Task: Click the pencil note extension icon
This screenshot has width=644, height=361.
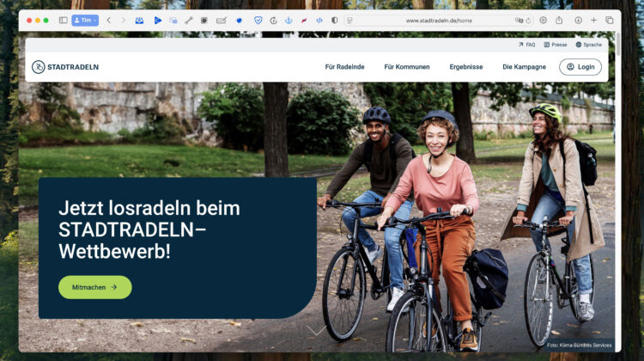Action: 221,20
